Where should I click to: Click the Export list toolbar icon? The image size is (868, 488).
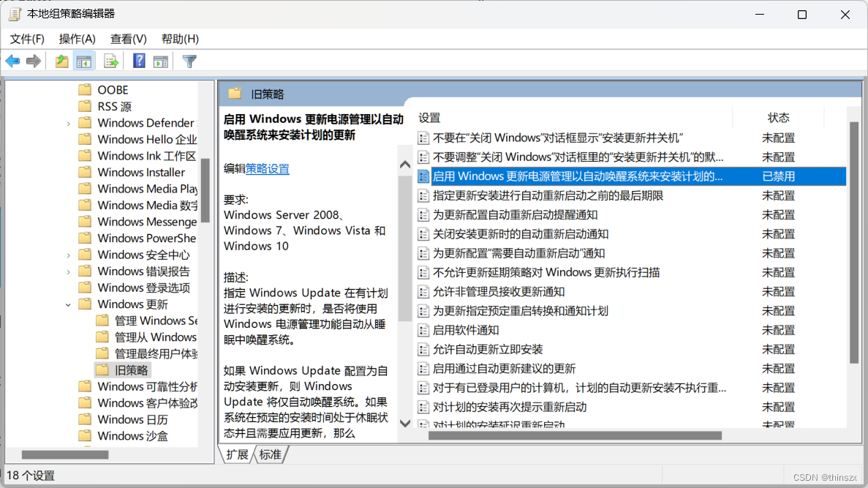click(110, 61)
